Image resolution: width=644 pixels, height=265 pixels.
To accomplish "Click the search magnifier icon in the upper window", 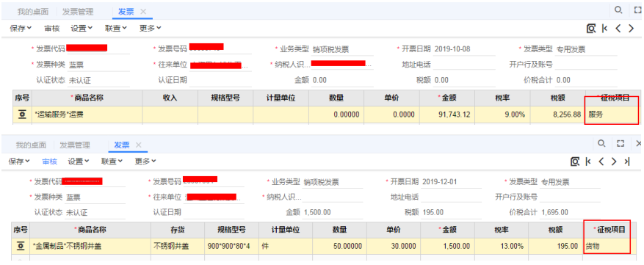I will [x=618, y=10].
